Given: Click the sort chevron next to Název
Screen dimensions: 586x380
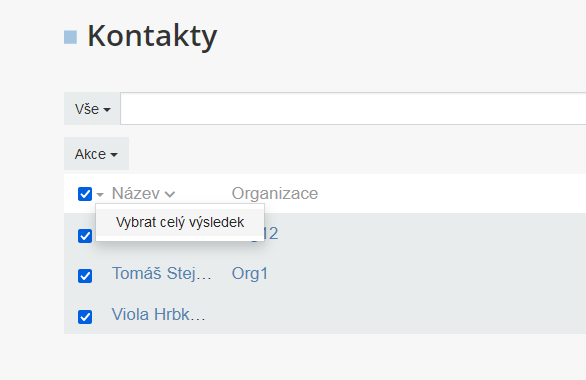Looking at the screenshot, I should pos(170,194).
